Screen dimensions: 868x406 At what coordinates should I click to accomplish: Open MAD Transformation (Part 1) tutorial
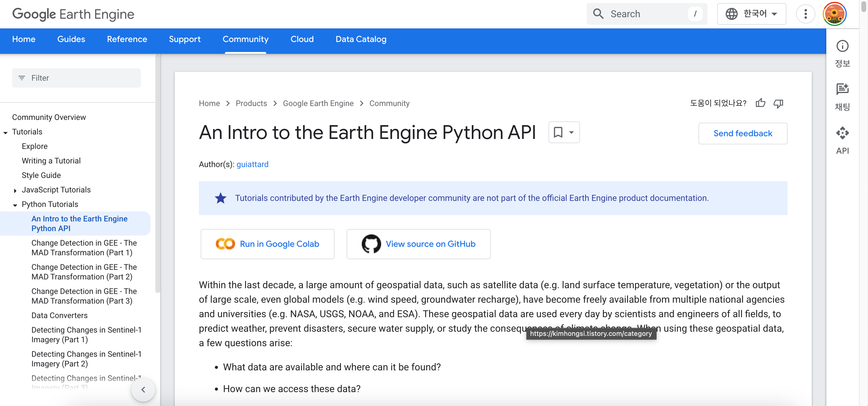pyautogui.click(x=84, y=247)
